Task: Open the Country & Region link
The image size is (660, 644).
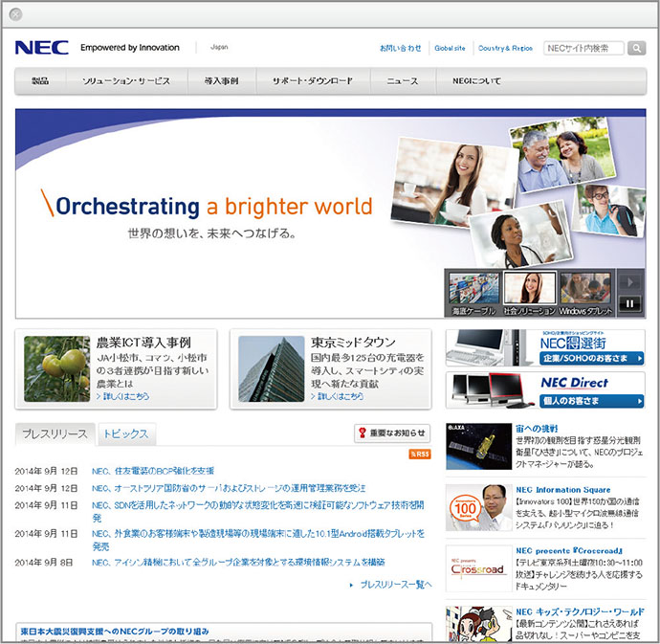Action: pyautogui.click(x=505, y=48)
